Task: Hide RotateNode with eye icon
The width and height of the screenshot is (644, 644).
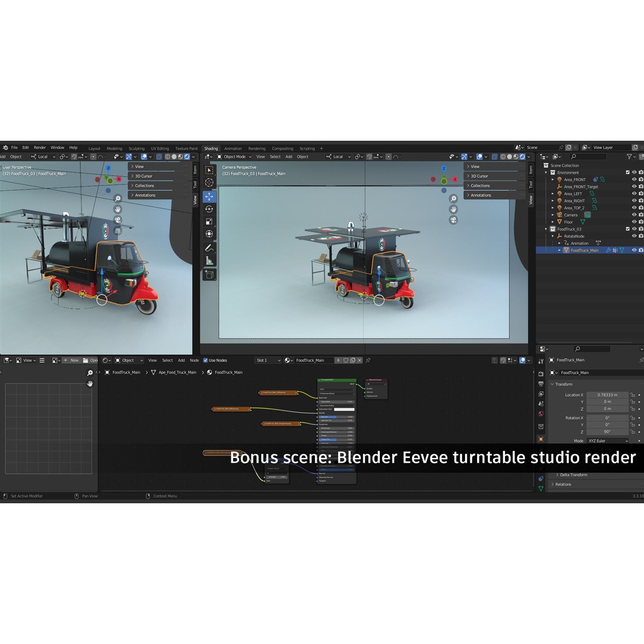Action: click(x=634, y=236)
